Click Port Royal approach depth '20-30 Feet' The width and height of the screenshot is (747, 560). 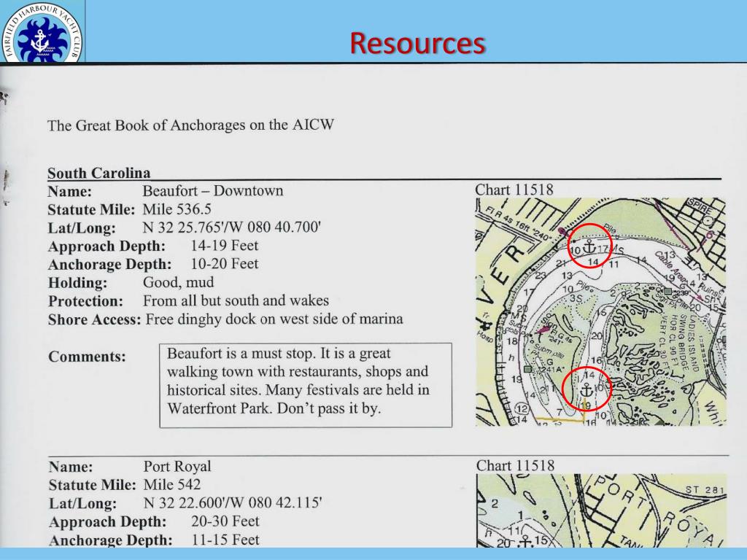tap(225, 521)
